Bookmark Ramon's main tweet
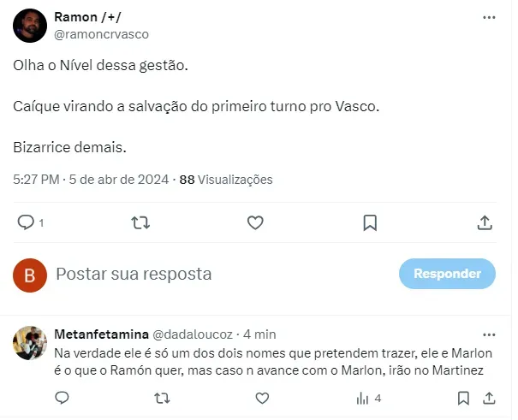518x420 pixels. [x=370, y=222]
